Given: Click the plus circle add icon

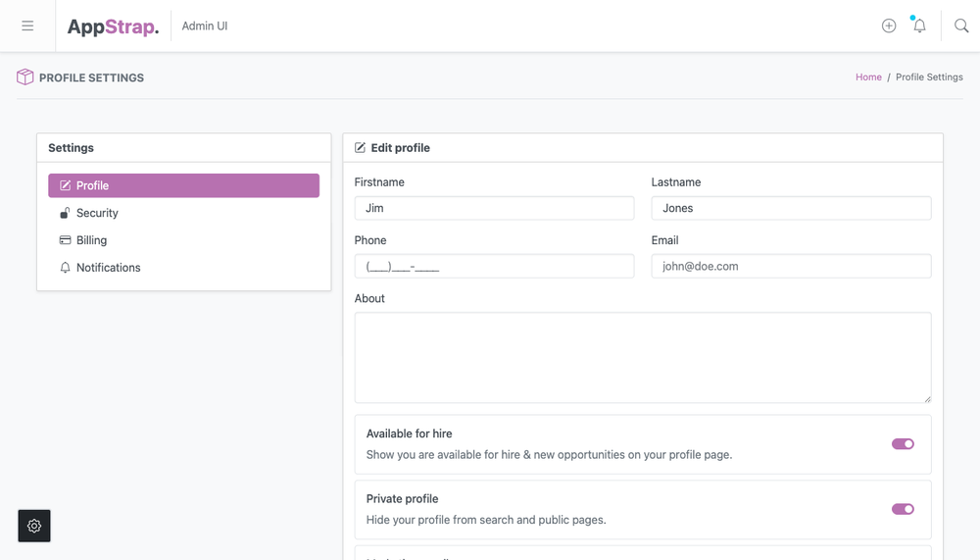Looking at the screenshot, I should click(889, 25).
